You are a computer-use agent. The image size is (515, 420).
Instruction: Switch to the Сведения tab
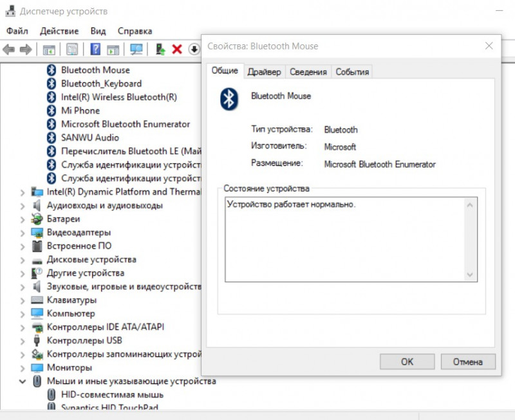tap(308, 72)
